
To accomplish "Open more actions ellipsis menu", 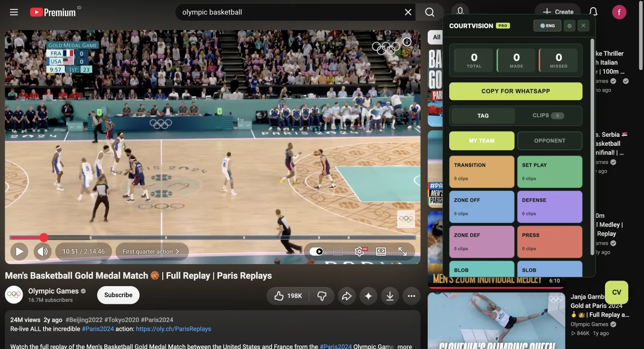I will (411, 296).
